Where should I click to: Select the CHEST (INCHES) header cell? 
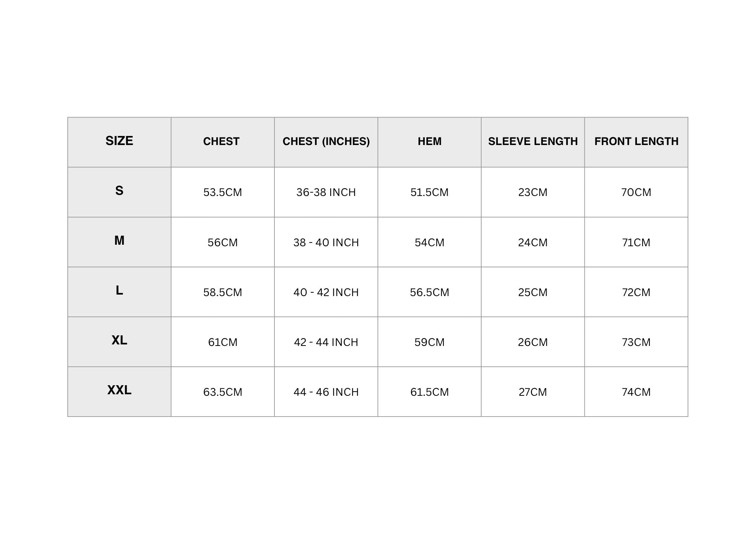click(326, 141)
